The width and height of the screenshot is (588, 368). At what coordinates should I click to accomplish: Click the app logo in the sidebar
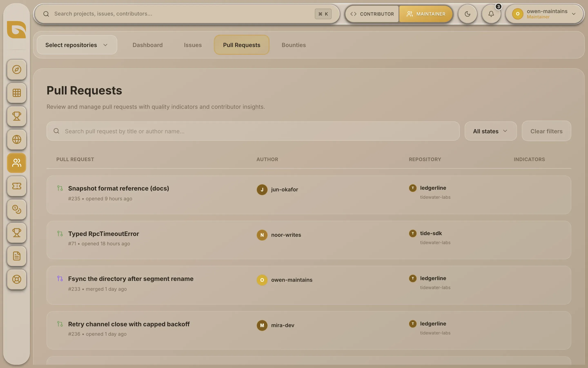click(16, 29)
